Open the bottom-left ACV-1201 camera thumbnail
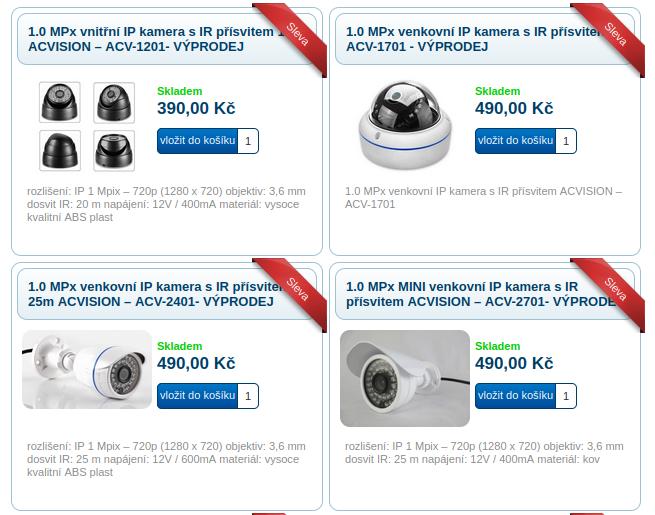 pos(60,150)
